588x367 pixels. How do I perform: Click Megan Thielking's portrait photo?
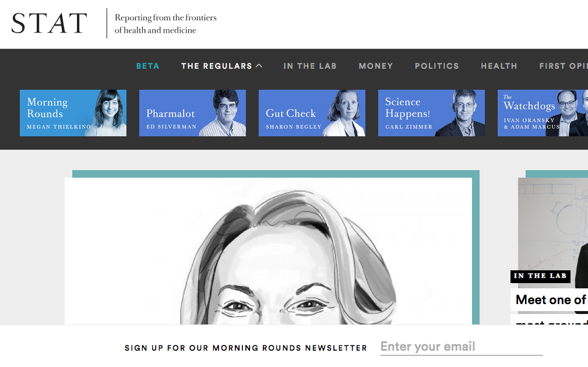tap(108, 113)
